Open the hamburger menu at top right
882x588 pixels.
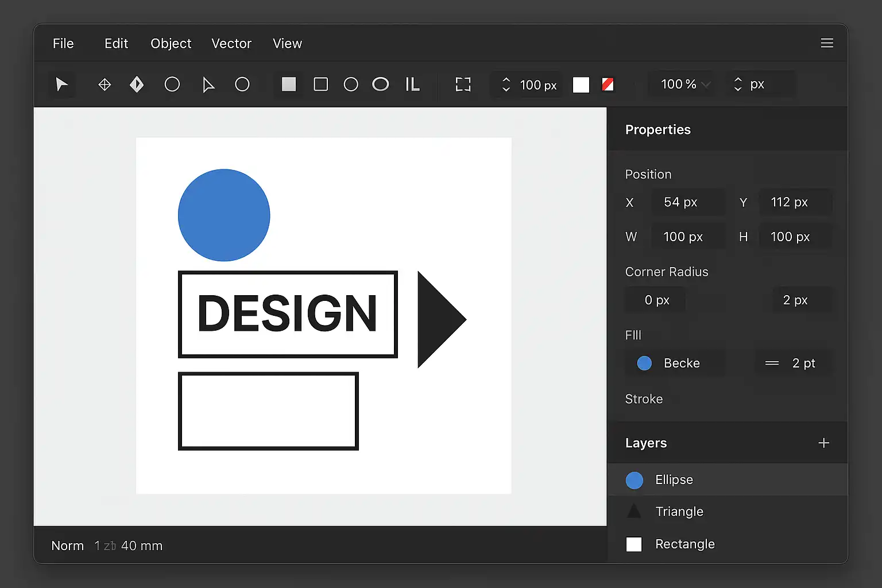827,43
